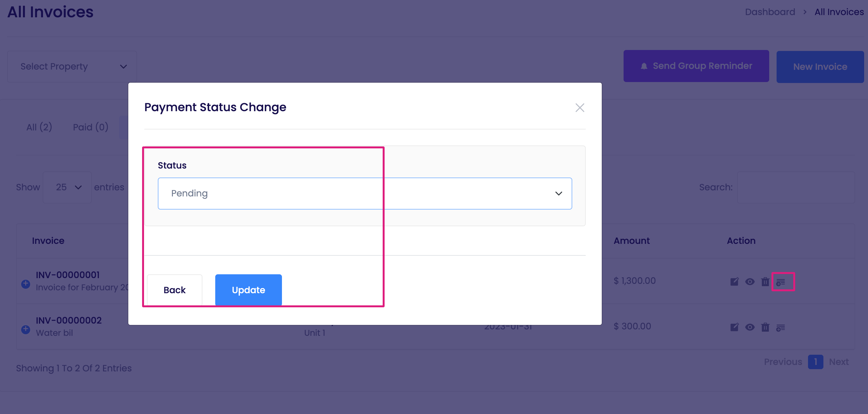Screen dimensions: 868x414
Task: Expand row details for INV-00000002 plus icon
Action: pyautogui.click(x=26, y=329)
